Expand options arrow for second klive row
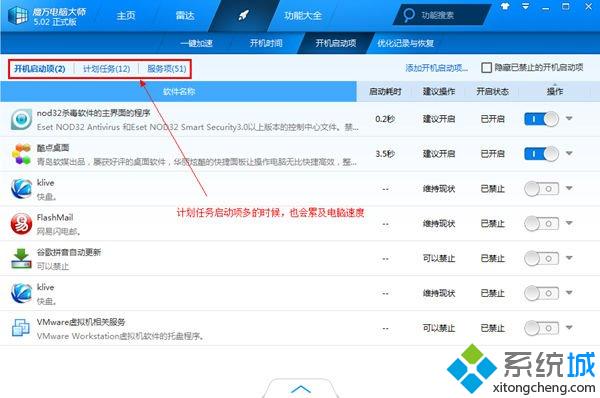The width and height of the screenshot is (600, 398). coord(569,292)
